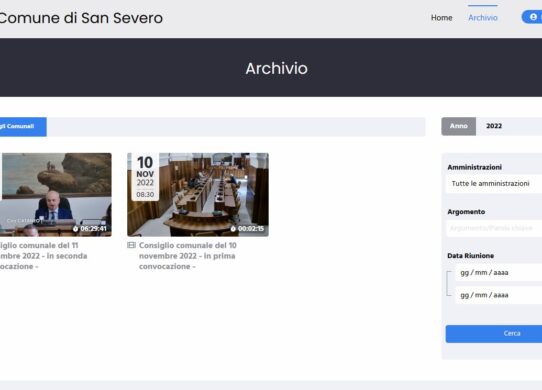Click the film icon beside 10 novembre title
Screen dimensions: 542x390
[131, 245]
